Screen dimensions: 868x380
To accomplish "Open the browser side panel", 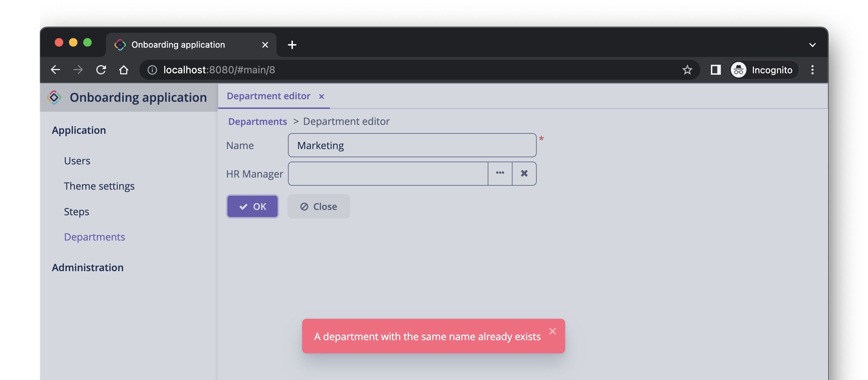I will pyautogui.click(x=716, y=70).
